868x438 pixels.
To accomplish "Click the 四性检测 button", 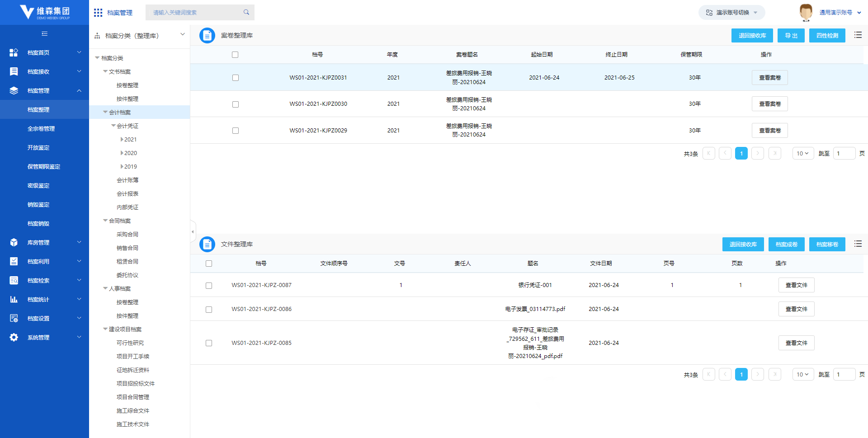I will 827,36.
